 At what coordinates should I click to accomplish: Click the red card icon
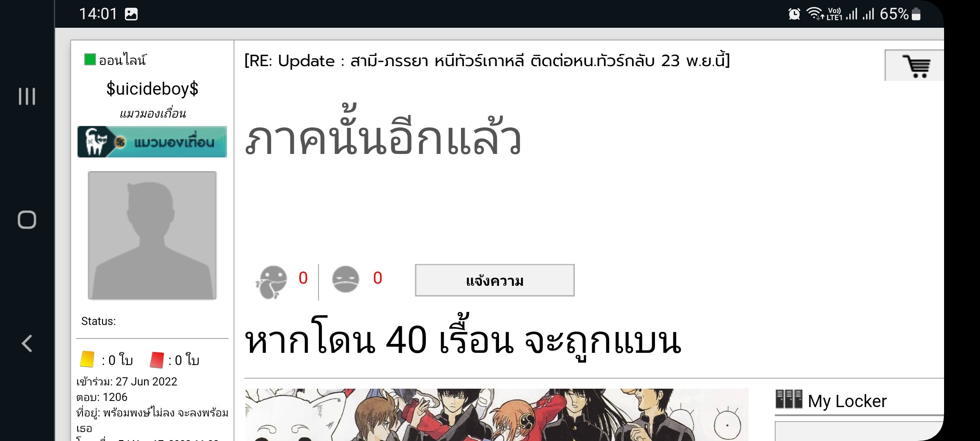click(157, 360)
